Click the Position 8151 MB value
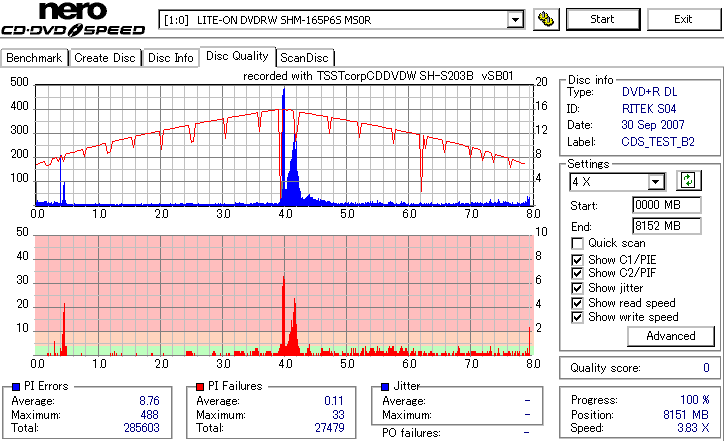This screenshot has width=724, height=441. (686, 415)
